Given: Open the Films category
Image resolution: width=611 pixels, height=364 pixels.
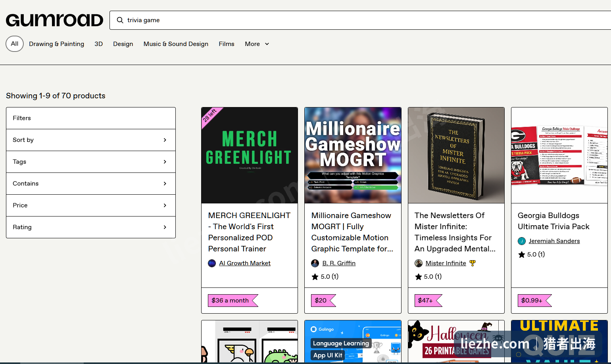Looking at the screenshot, I should 227,44.
